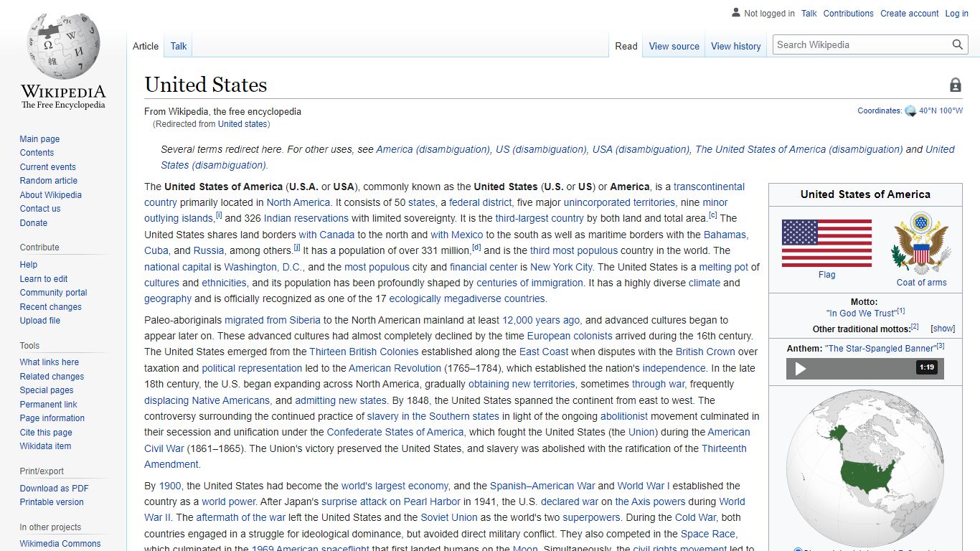Switch to the Article tab
980x551 pixels.
point(146,46)
